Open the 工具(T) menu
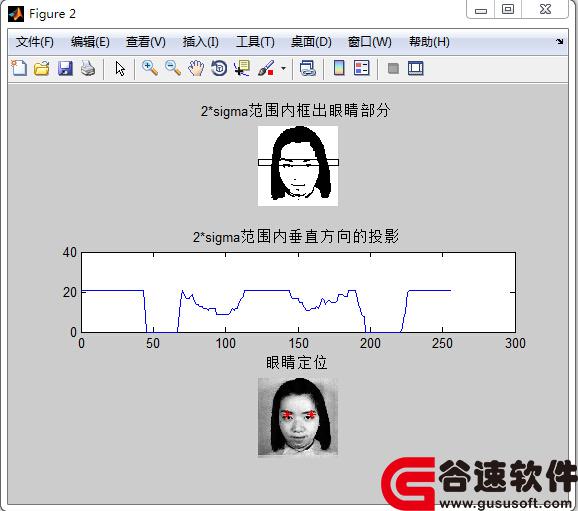 pos(255,42)
